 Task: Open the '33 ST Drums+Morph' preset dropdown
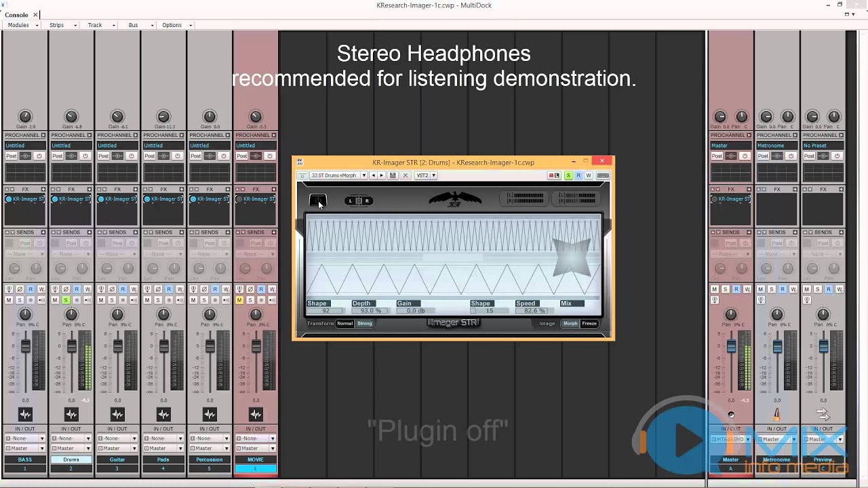click(x=338, y=176)
